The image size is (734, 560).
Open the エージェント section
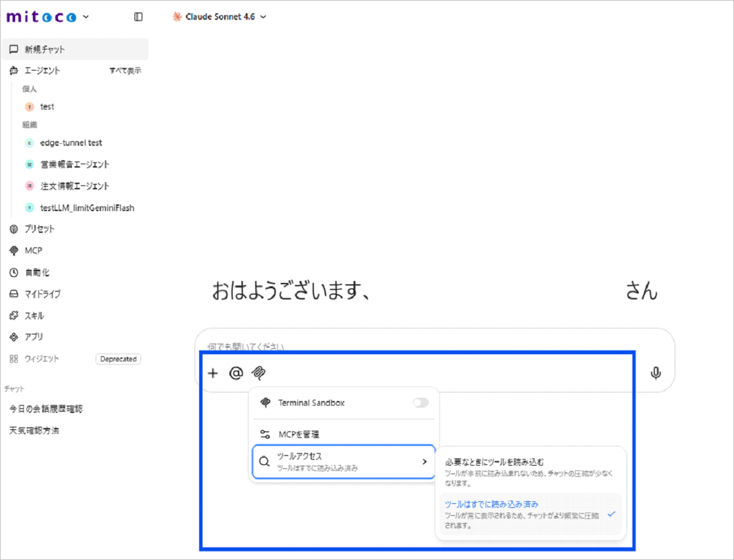click(42, 71)
